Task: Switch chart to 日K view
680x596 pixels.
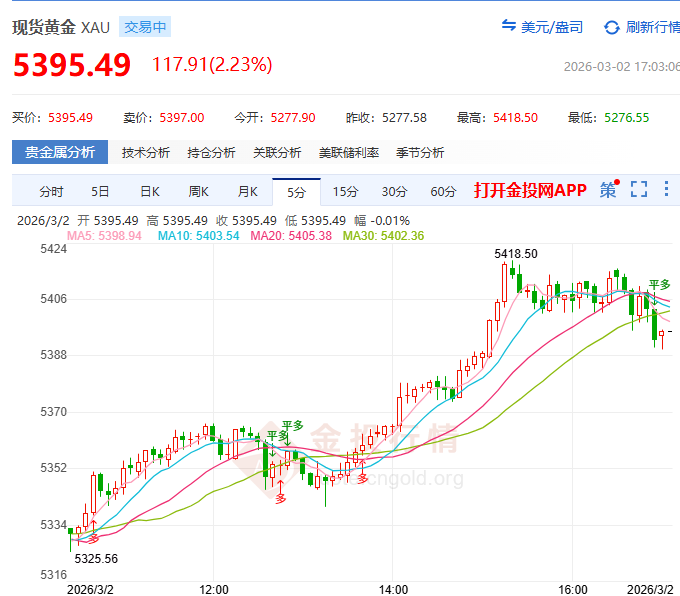Action: [150, 191]
